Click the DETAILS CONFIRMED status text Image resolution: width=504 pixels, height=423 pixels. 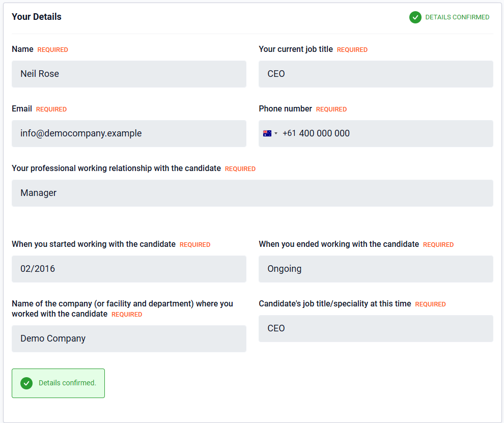click(x=457, y=17)
